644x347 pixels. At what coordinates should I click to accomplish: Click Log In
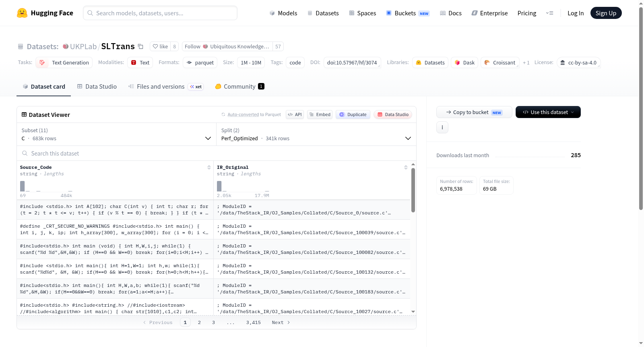point(576,13)
